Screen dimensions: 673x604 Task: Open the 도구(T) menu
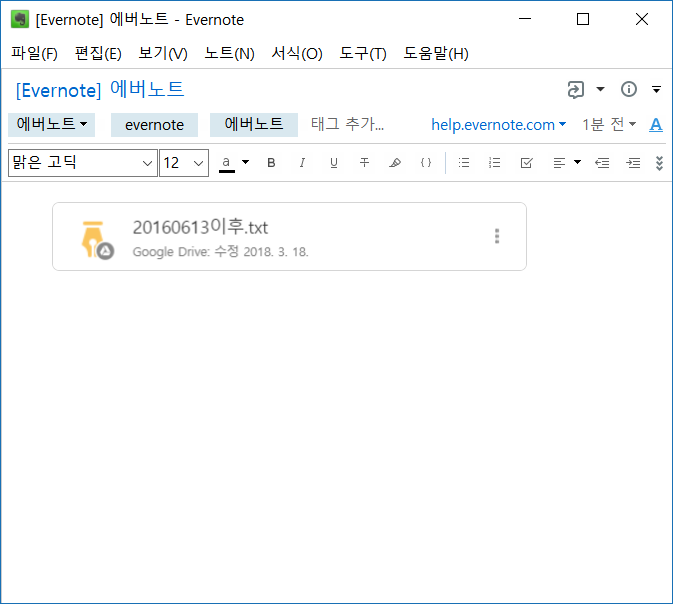363,54
